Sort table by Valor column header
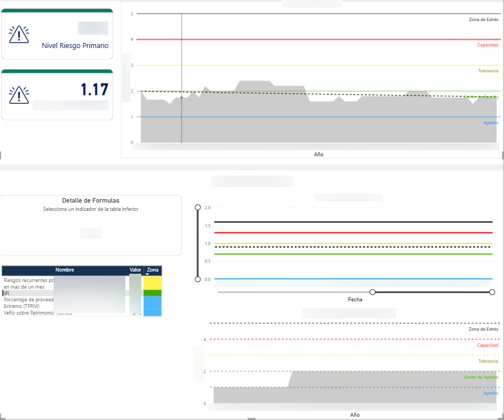The height and width of the screenshot is (420, 504). coord(135,270)
